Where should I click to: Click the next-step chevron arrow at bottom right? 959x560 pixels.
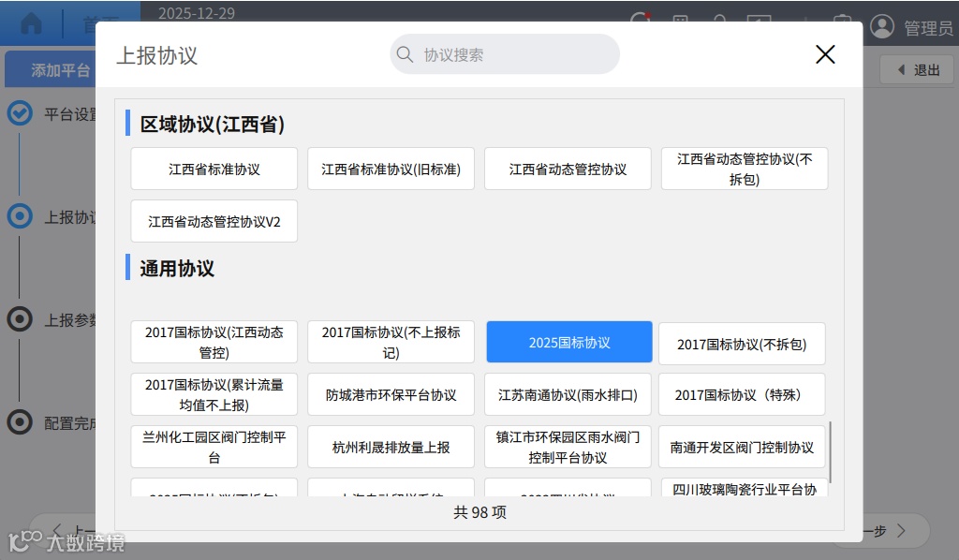(901, 530)
